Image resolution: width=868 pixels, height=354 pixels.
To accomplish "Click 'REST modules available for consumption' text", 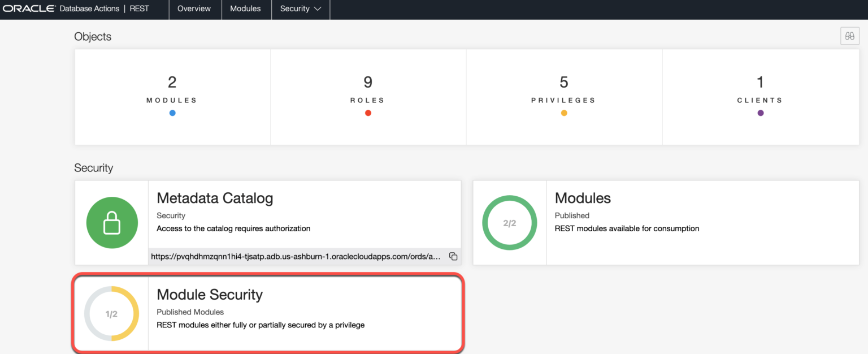I will [x=627, y=228].
